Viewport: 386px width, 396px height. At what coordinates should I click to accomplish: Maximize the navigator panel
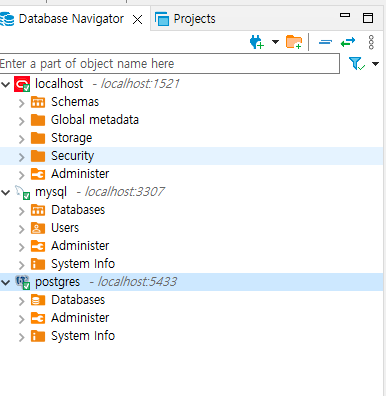pos(368,18)
